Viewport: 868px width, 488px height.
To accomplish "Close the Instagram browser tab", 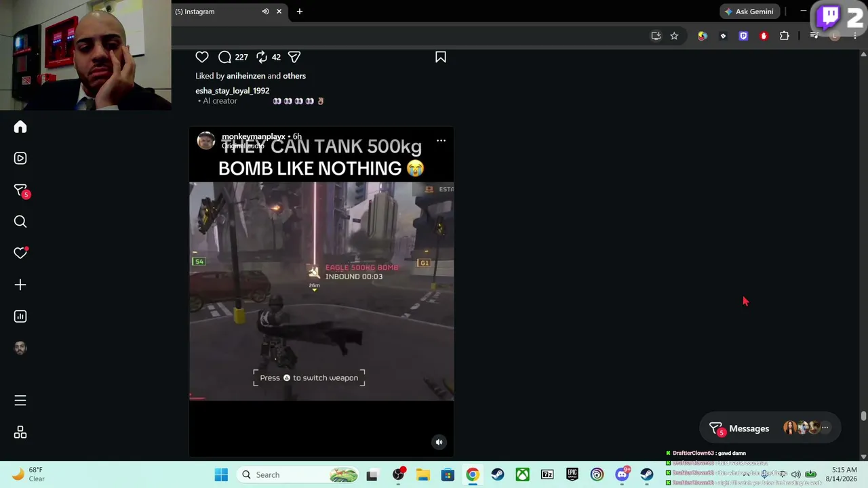I will pyautogui.click(x=279, y=12).
